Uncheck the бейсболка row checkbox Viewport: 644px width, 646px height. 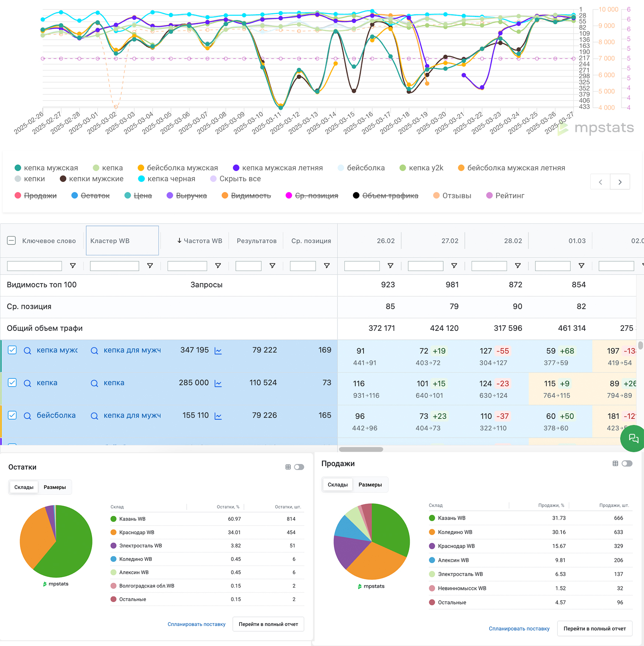pyautogui.click(x=12, y=415)
